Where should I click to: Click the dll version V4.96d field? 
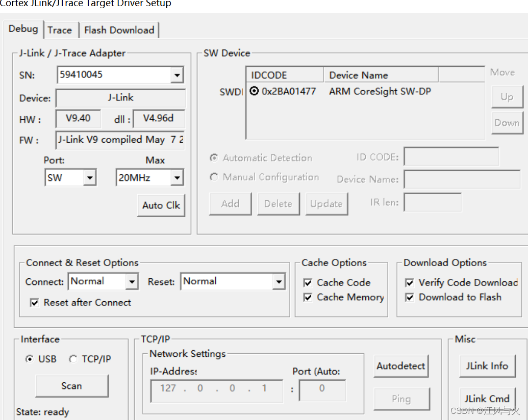click(159, 118)
